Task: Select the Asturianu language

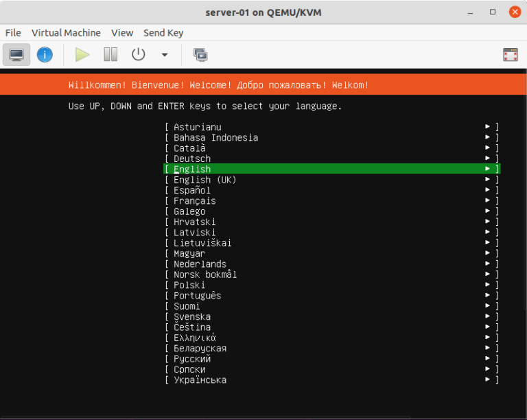Action: [331, 127]
